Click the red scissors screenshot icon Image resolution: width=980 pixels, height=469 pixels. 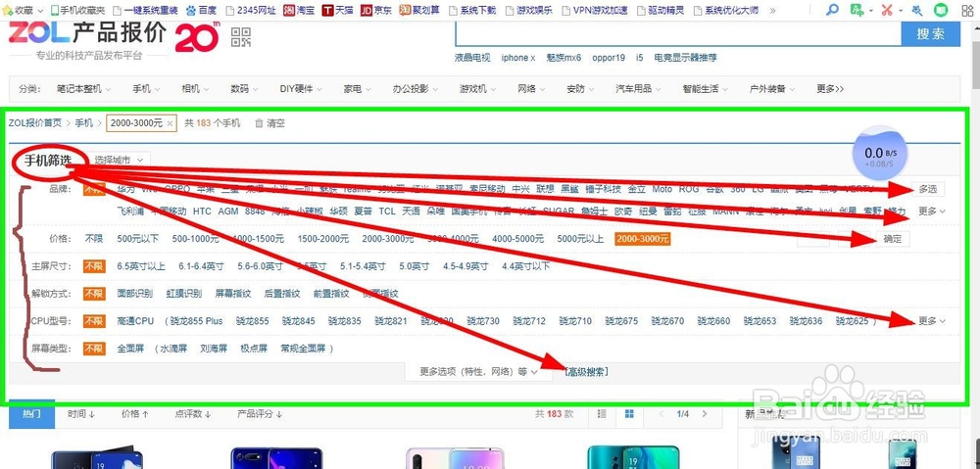(886, 10)
